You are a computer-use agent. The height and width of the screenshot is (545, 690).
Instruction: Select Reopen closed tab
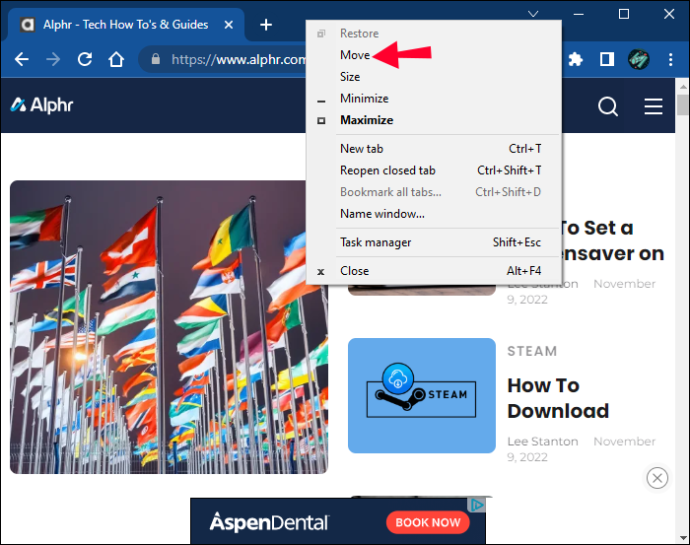(388, 170)
